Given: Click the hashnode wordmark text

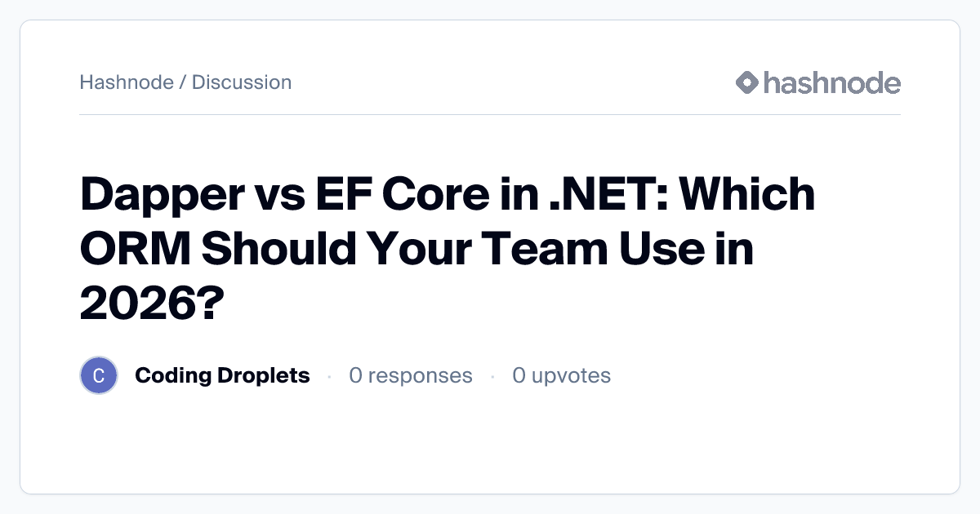Looking at the screenshot, I should pos(831,82).
